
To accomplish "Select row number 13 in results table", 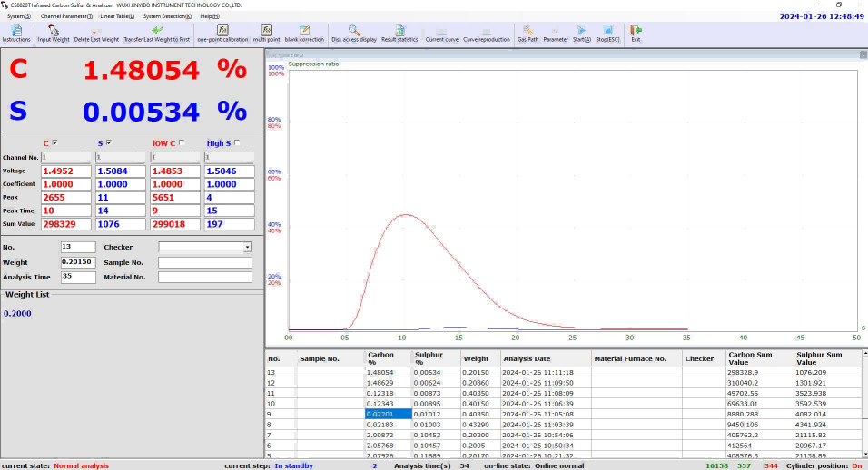I will click(x=281, y=373).
